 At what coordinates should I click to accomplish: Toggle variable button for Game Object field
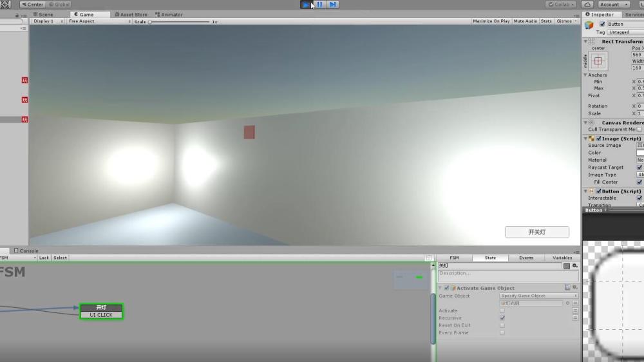[x=575, y=303]
